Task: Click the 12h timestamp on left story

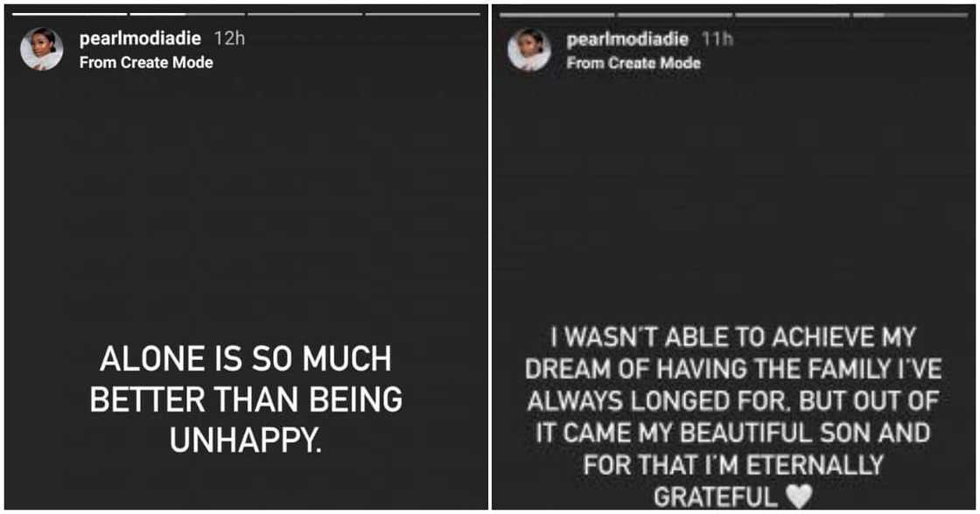Action: click(229, 39)
